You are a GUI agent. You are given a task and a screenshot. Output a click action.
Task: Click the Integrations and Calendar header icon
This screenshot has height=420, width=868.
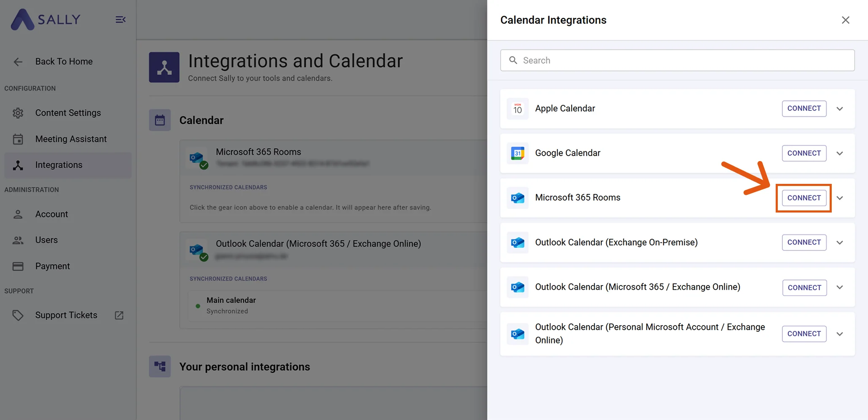pyautogui.click(x=164, y=67)
